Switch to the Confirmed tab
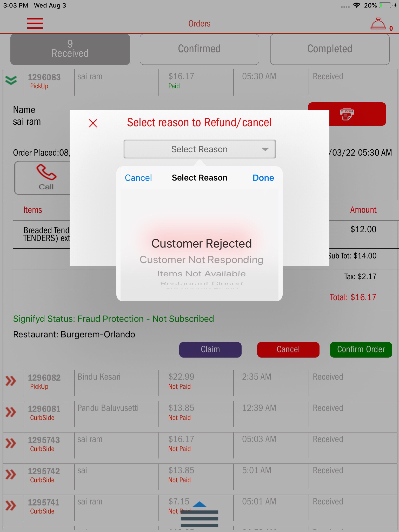The height and width of the screenshot is (532, 399). pyautogui.click(x=199, y=49)
